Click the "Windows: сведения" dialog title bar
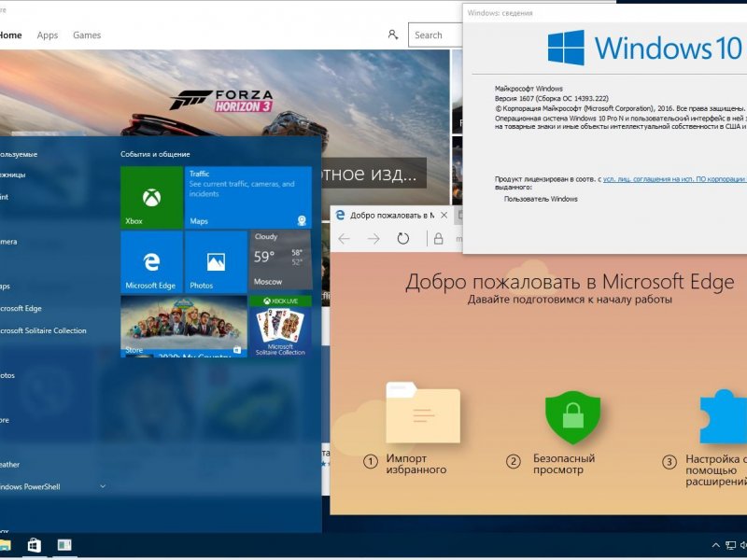 click(x=605, y=13)
